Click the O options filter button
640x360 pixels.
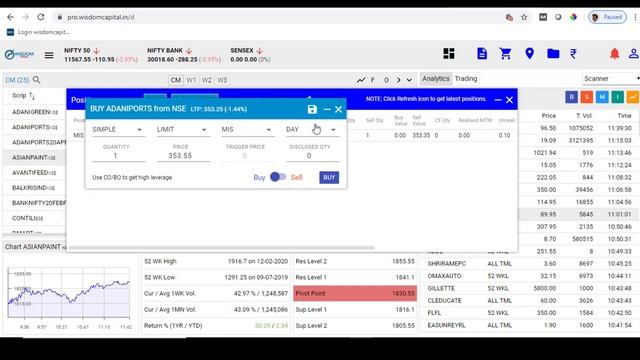(x=386, y=80)
